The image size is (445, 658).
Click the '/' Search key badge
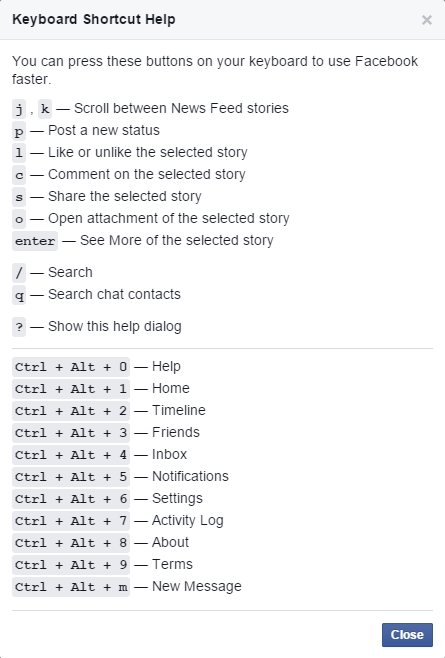point(19,273)
